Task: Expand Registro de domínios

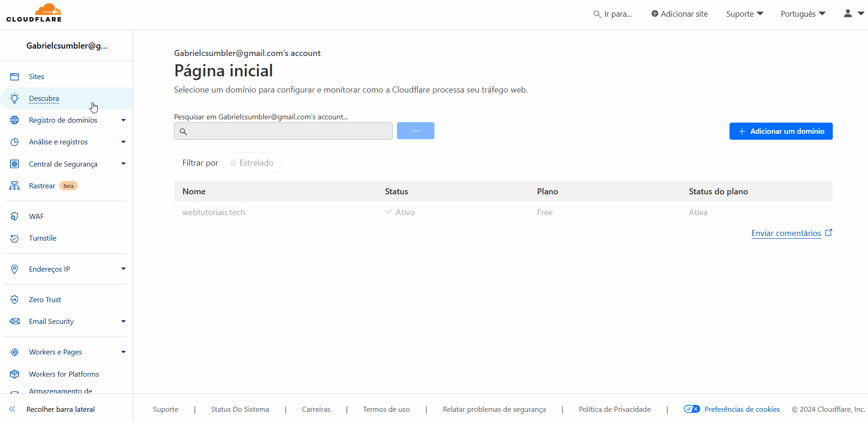Action: tap(123, 120)
